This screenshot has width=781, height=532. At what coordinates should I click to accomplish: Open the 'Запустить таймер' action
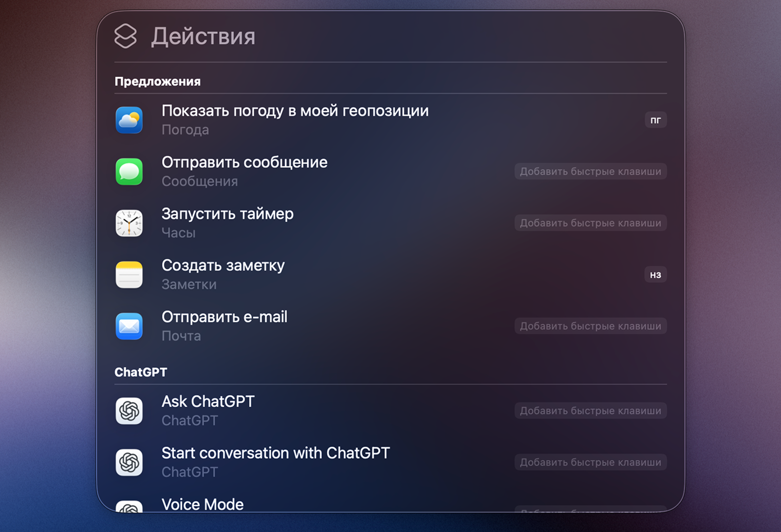[x=228, y=214]
